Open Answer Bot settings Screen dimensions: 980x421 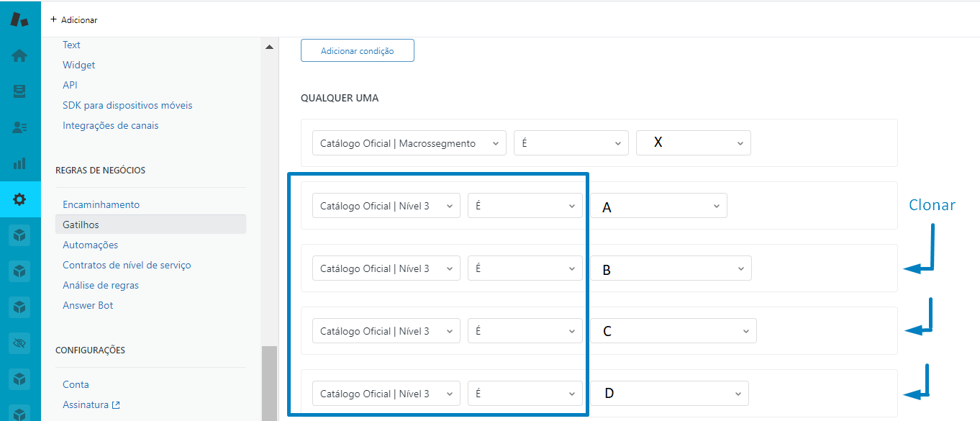pyautogui.click(x=87, y=305)
